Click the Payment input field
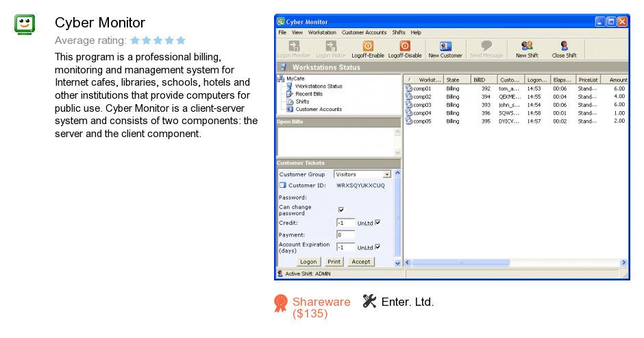Image resolution: width=644 pixels, height=338 pixels. point(345,234)
